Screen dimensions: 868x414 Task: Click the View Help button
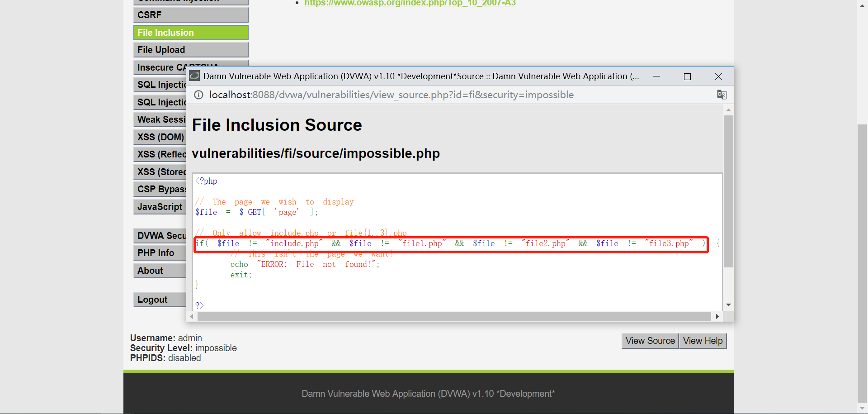click(703, 341)
